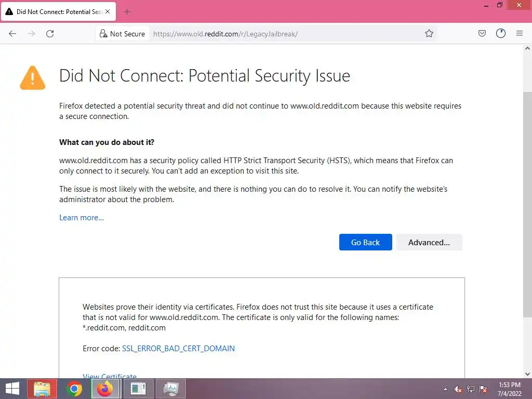This screenshot has height=399, width=532.
Task: Show hidden system tray icons
Action: (445, 389)
